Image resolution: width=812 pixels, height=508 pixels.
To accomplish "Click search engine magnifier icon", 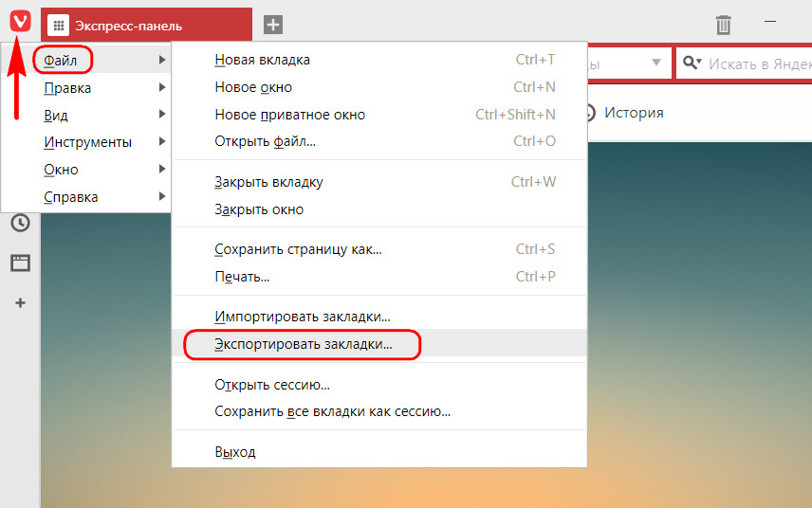I will coord(692,63).
